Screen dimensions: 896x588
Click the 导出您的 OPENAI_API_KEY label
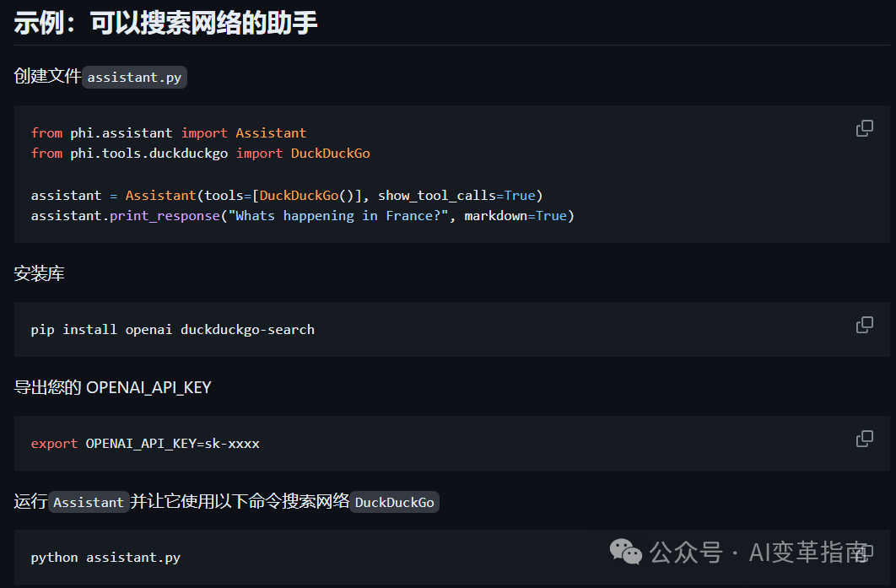(x=113, y=388)
